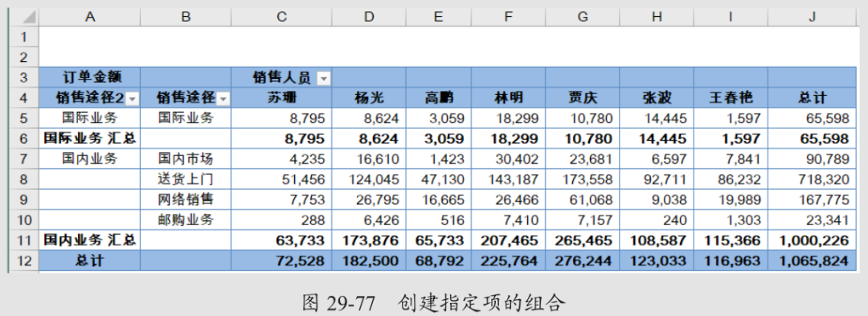Click the cell with value 143,187
This screenshot has width=868, height=316.
[x=508, y=179]
